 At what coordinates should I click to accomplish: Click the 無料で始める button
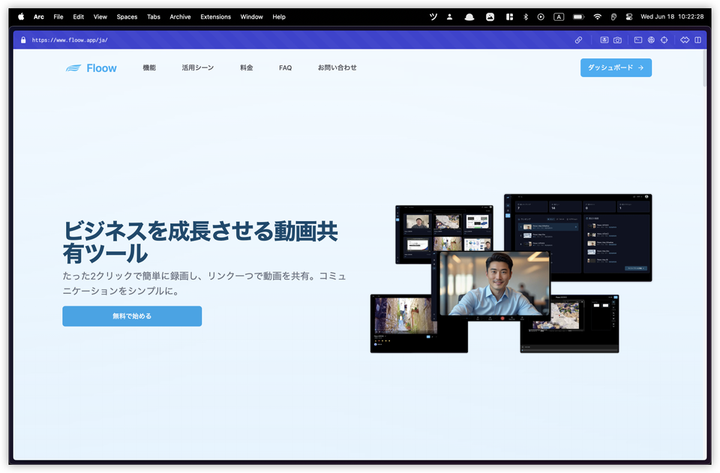132,316
